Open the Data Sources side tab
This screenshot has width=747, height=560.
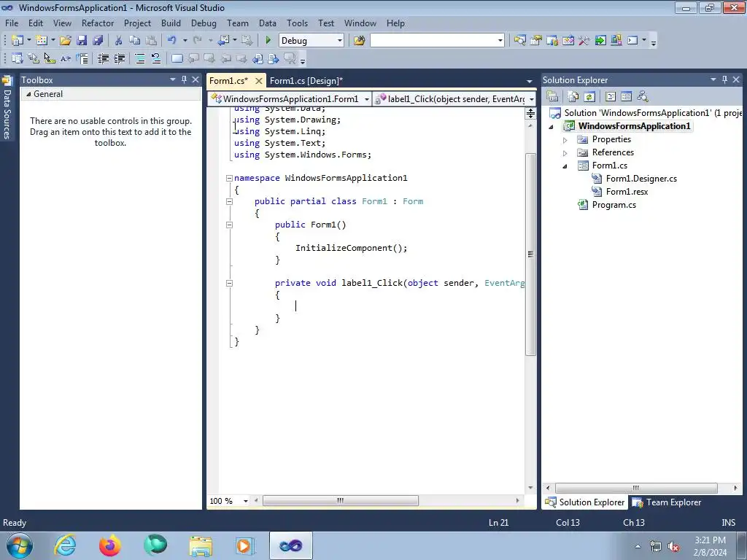(7, 109)
